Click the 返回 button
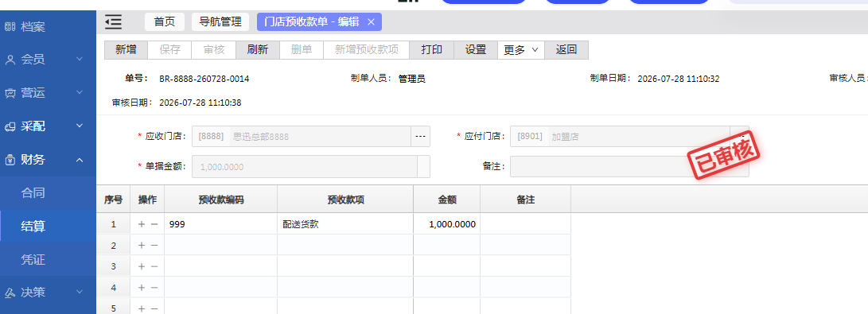Viewport: 868px width, 314px height. (x=566, y=50)
